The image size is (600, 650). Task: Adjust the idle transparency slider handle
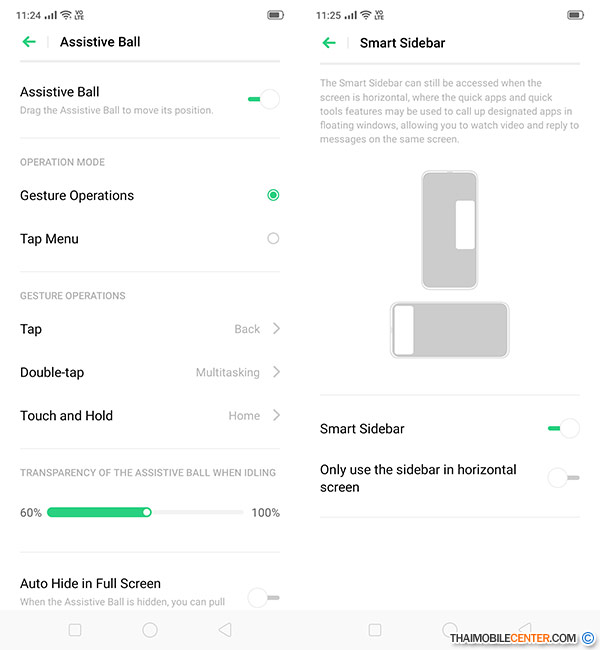pyautogui.click(x=146, y=512)
